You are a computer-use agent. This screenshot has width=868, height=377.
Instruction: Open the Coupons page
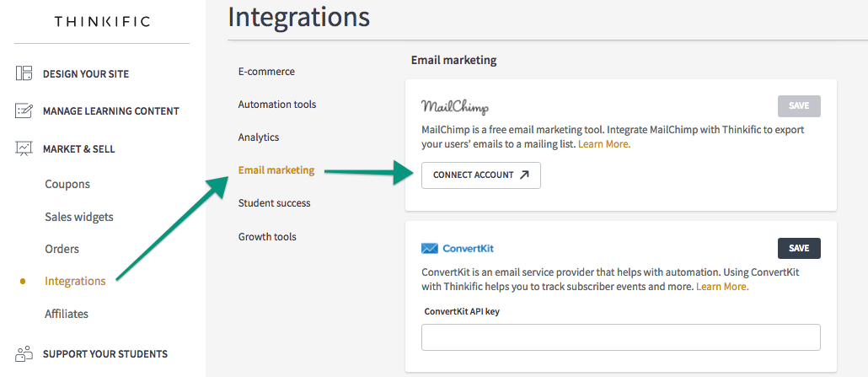[67, 184]
